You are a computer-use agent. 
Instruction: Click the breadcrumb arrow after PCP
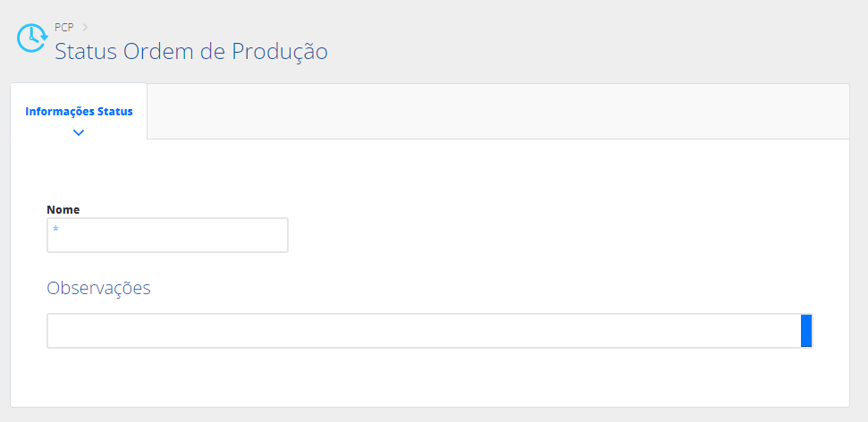(85, 27)
